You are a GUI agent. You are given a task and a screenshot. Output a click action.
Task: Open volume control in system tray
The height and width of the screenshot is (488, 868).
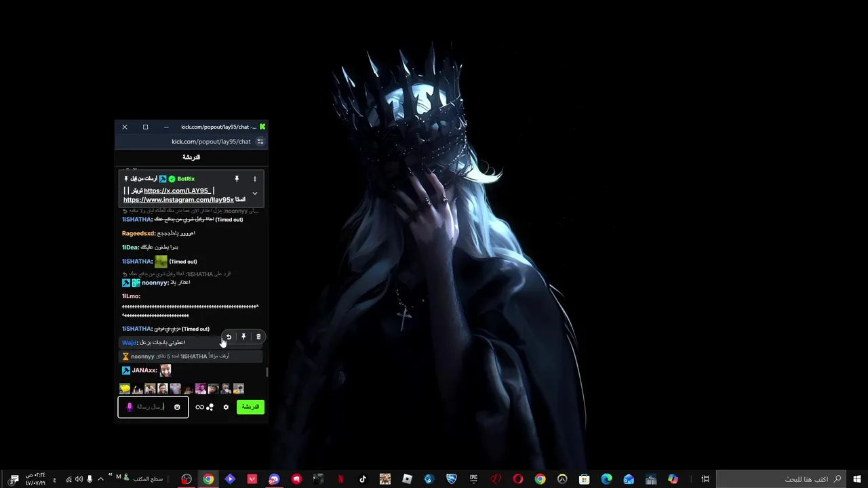click(x=79, y=479)
